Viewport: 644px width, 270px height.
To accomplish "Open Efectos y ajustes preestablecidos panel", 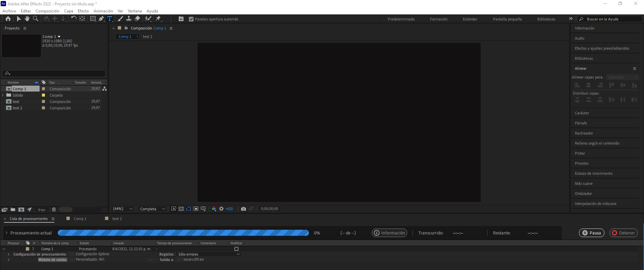I will click(x=602, y=48).
